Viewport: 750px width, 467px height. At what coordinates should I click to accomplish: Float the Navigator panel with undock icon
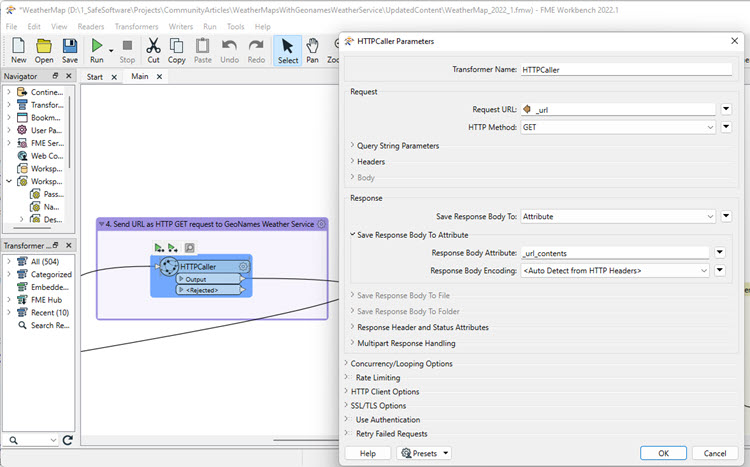click(x=55, y=76)
